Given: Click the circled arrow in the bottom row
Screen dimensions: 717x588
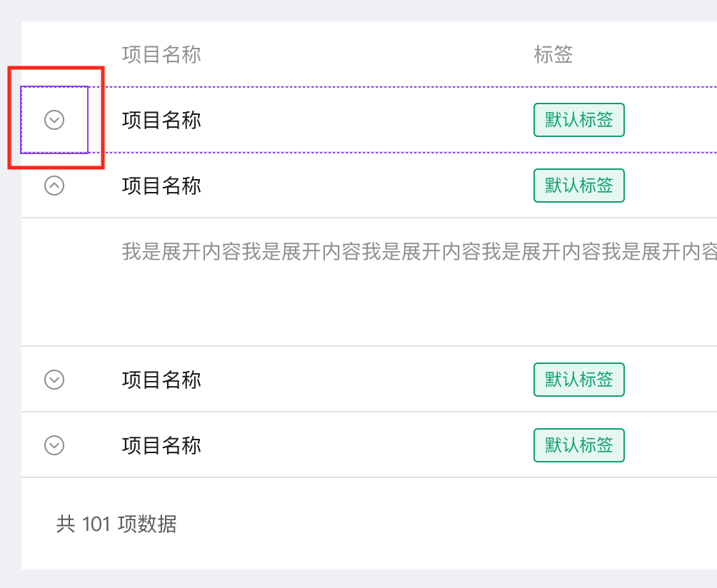Looking at the screenshot, I should [54, 445].
